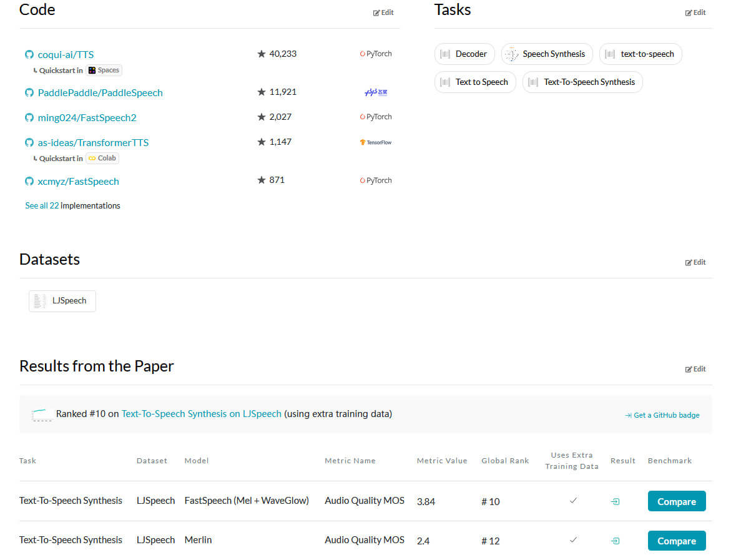746x560 pixels.
Task: Open PaddlePaddle/PaddleSpeech repository
Action: tap(100, 93)
